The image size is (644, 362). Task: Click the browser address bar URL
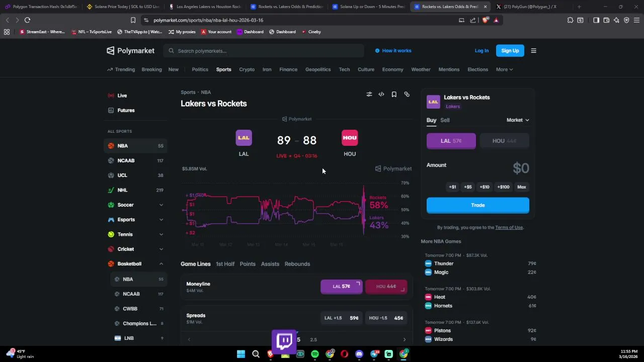(x=208, y=20)
